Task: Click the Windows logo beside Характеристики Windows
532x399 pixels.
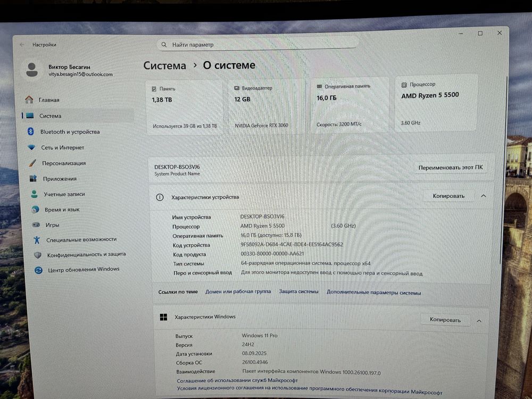Action: (163, 317)
